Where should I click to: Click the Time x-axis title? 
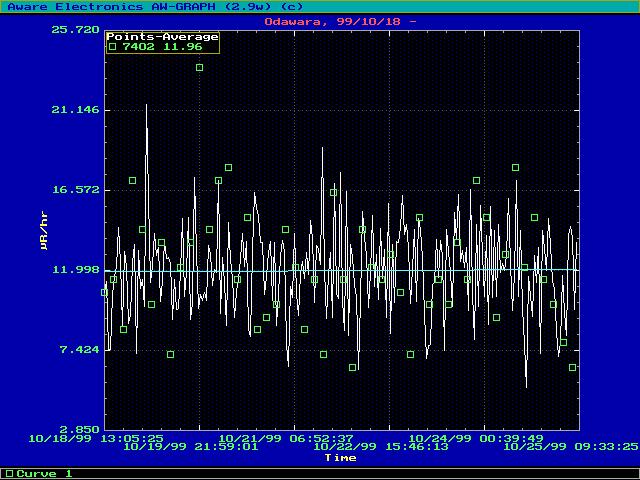(x=340, y=457)
